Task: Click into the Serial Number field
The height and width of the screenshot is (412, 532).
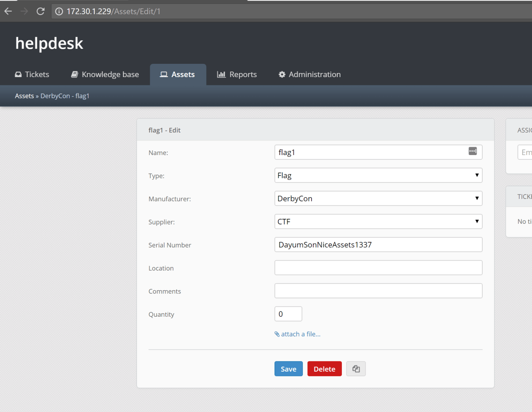Action: point(378,245)
